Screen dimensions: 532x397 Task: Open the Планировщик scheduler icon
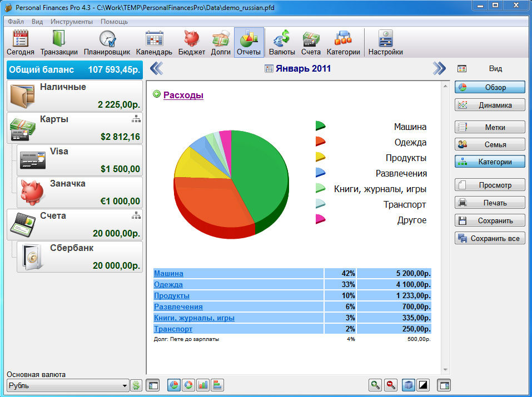(107, 42)
